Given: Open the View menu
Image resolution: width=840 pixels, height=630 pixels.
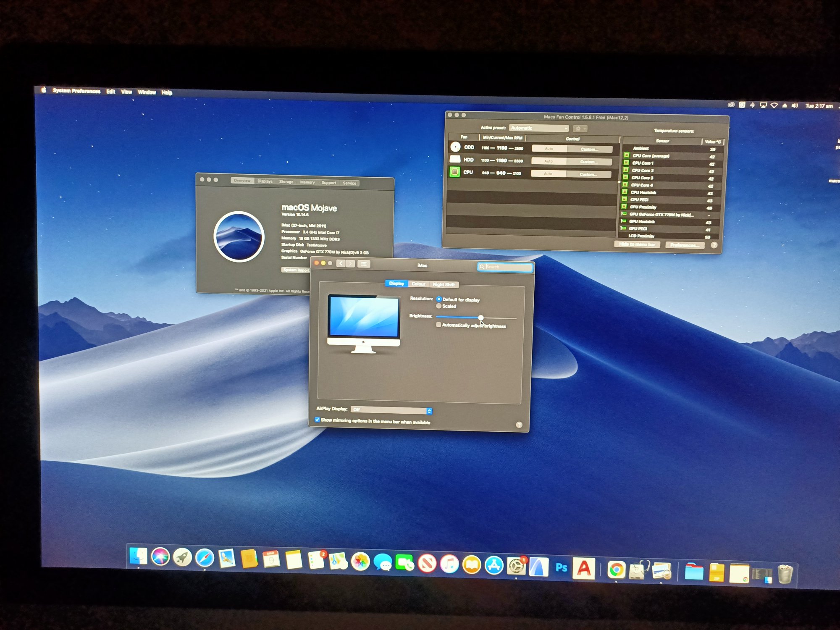Looking at the screenshot, I should point(126,92).
